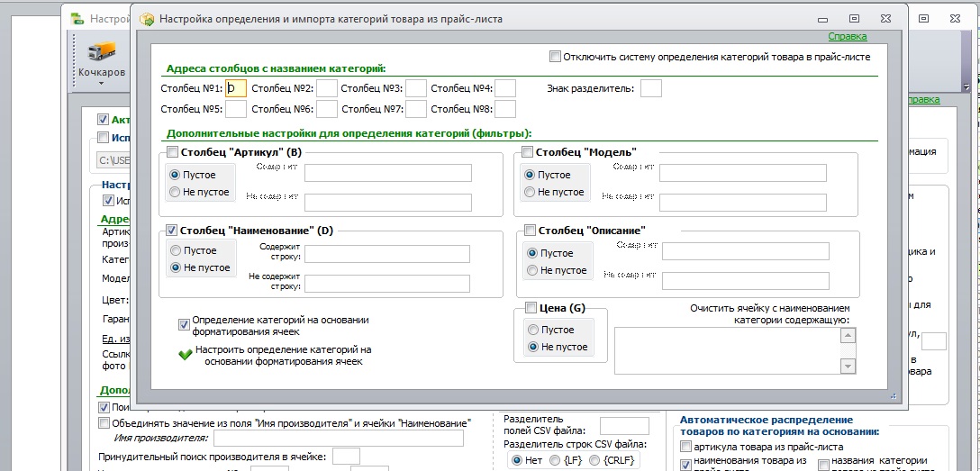Viewport: 980px width, 471px height.
Task: Click Не содержит field in Модель group
Action: 743,203
